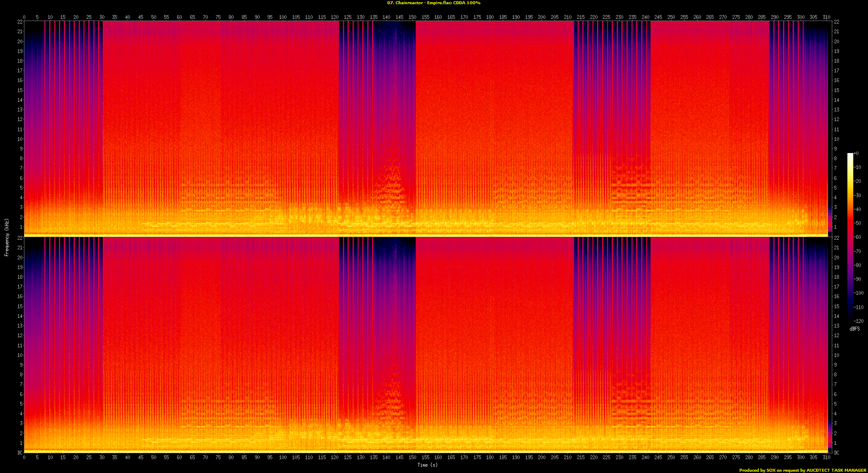The height and width of the screenshot is (473, 868).
Task: Click the 150 second tick on top time axis
Action: [x=412, y=17]
